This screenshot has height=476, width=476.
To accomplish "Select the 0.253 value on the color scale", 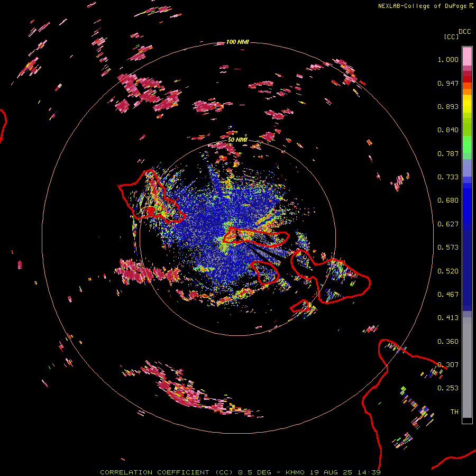I will [x=448, y=388].
